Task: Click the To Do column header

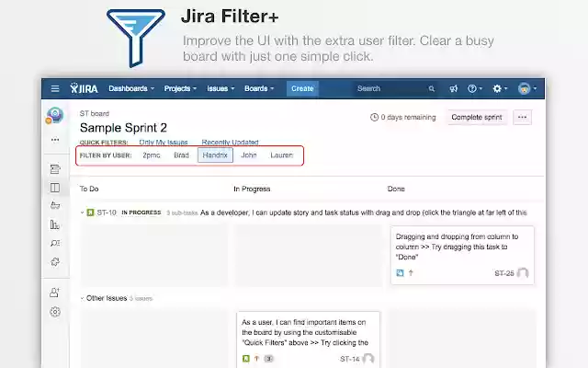Action: [x=89, y=189]
